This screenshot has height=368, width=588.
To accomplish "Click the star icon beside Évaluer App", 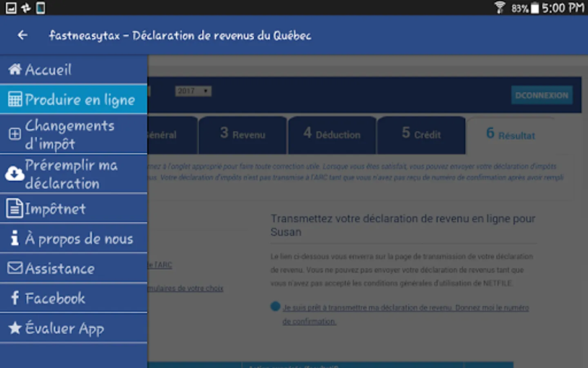I will pos(15,328).
